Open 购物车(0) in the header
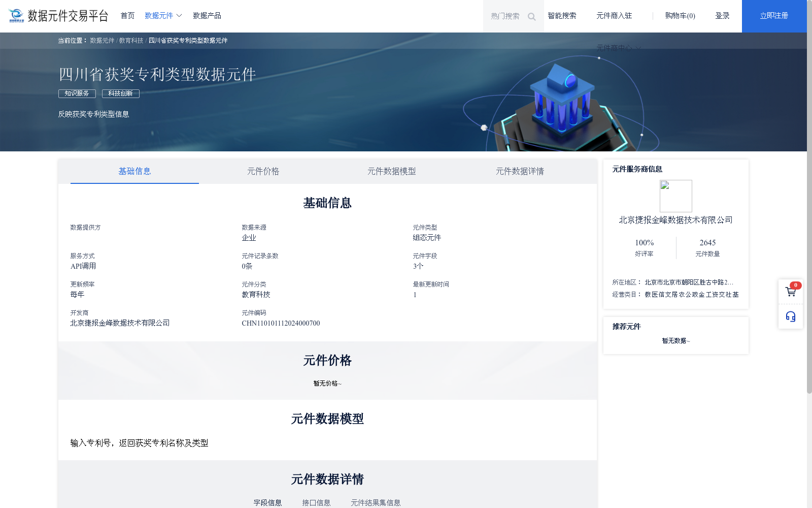Screen dimensions: 812x508 click(x=680, y=16)
